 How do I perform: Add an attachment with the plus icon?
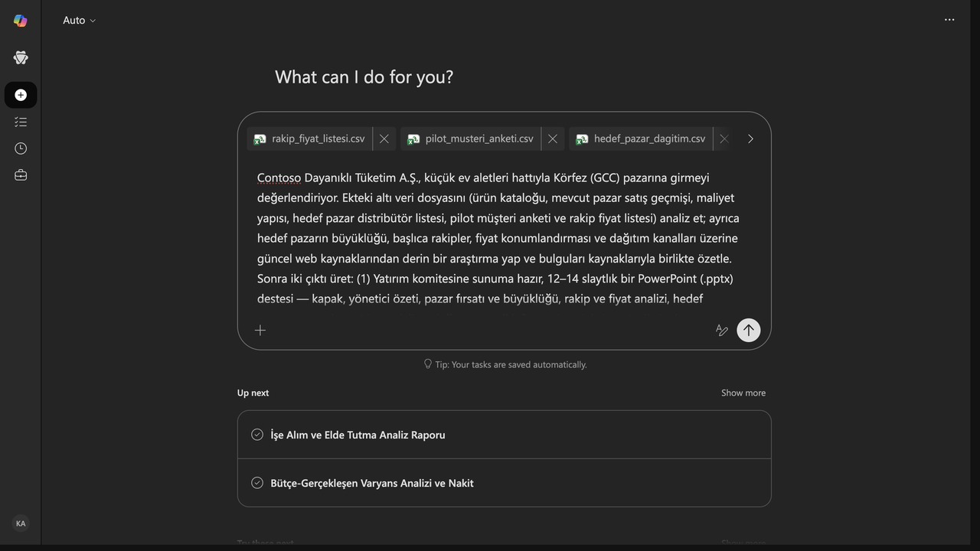pyautogui.click(x=260, y=330)
